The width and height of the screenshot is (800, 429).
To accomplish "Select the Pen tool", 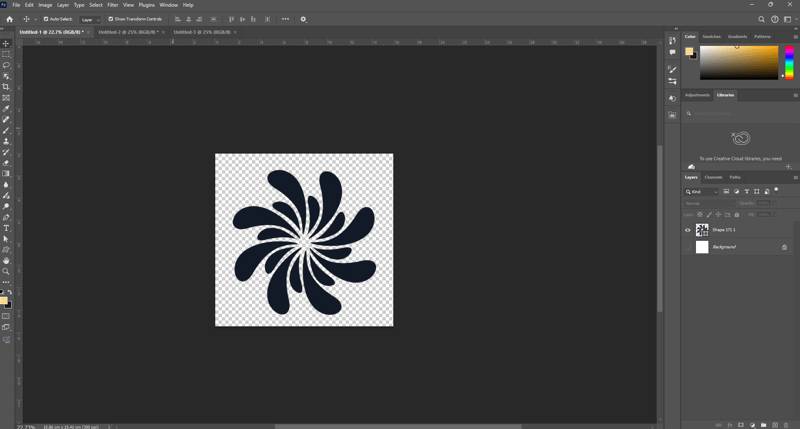I will tap(6, 217).
